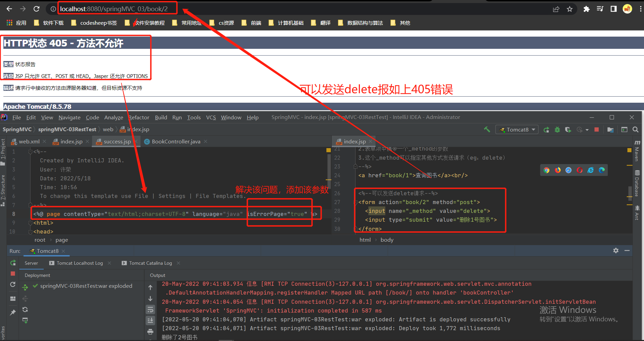Open page in Firefox from editor browser bar
644x341 pixels.
coord(558,170)
